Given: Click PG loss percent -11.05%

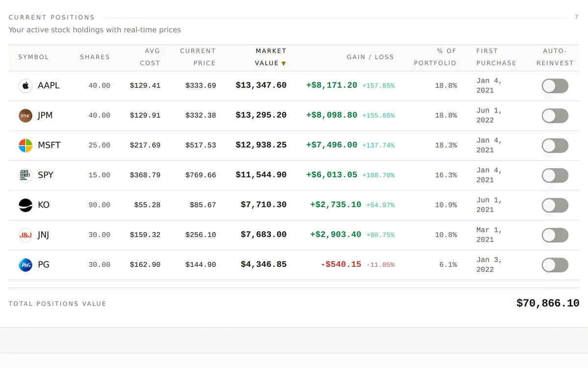Looking at the screenshot, I should pyautogui.click(x=380, y=265).
